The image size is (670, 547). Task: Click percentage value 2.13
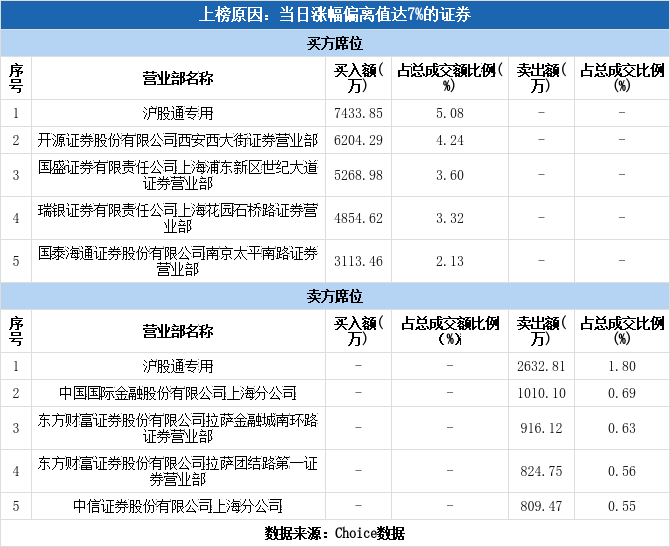pos(450,261)
